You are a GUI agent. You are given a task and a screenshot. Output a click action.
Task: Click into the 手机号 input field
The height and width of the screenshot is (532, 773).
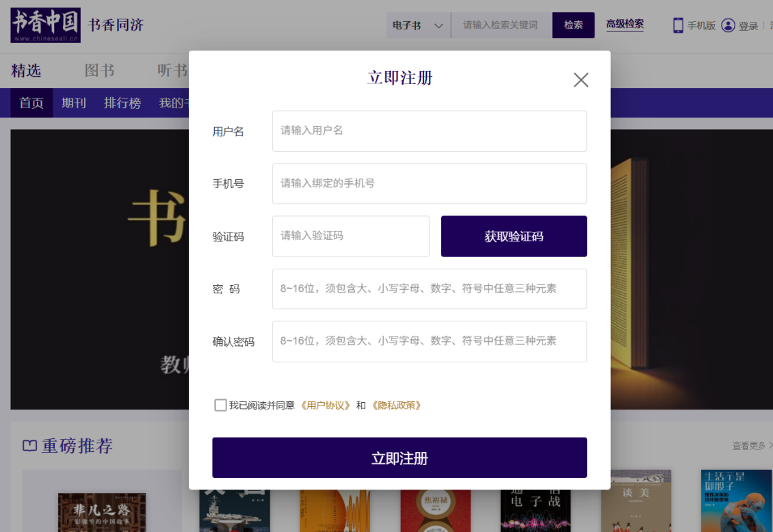click(x=429, y=183)
